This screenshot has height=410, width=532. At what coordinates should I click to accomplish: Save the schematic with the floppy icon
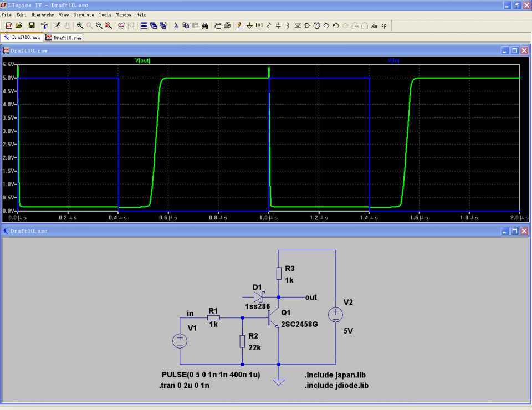coord(32,25)
